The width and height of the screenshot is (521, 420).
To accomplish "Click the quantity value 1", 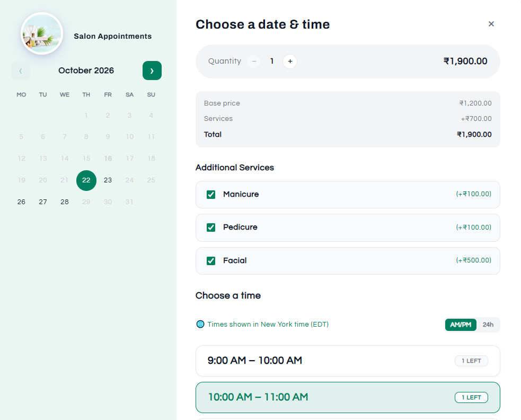I will 272,61.
